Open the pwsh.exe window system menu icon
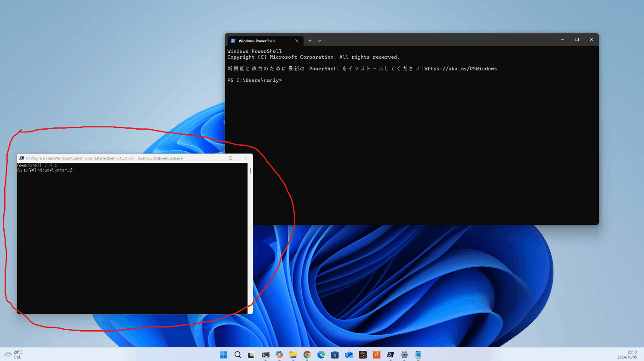Image resolution: width=644 pixels, height=361 pixels. [22, 158]
